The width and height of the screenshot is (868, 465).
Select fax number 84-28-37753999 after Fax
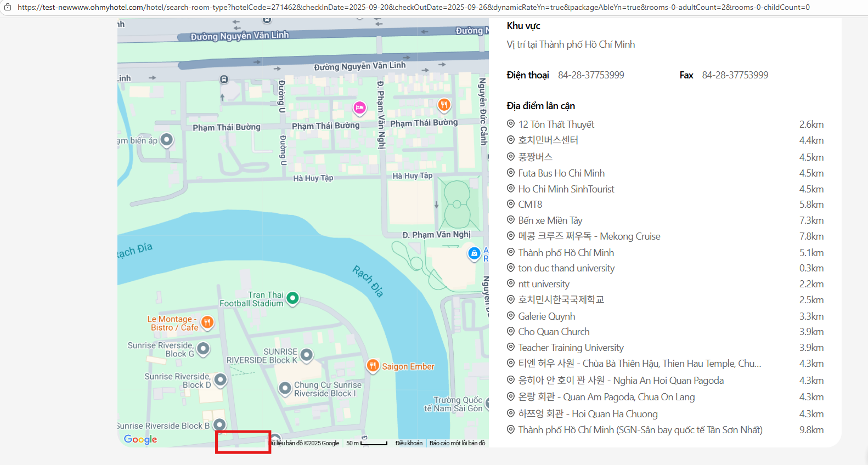pyautogui.click(x=735, y=75)
